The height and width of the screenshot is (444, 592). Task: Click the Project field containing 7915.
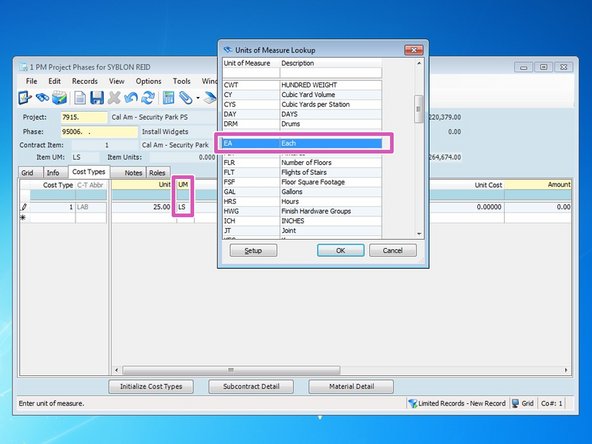click(84, 117)
